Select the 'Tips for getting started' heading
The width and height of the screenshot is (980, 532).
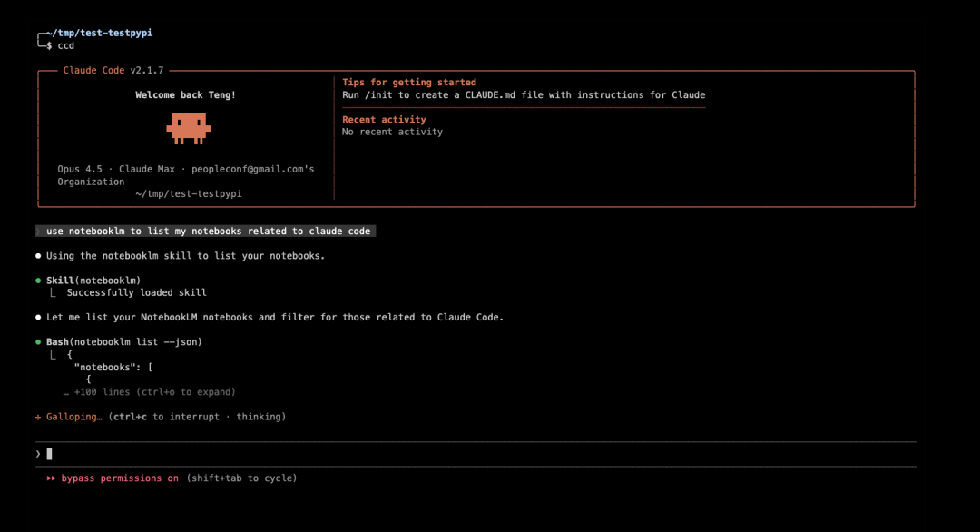click(x=408, y=83)
